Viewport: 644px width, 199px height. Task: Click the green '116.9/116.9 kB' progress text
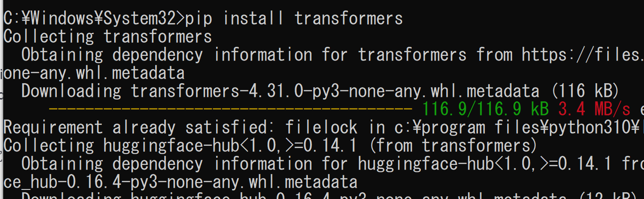485,109
